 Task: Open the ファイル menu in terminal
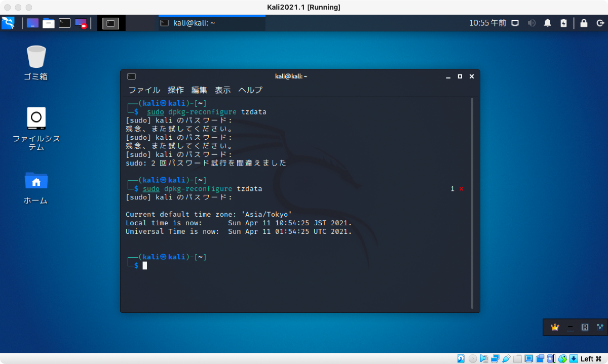(144, 90)
